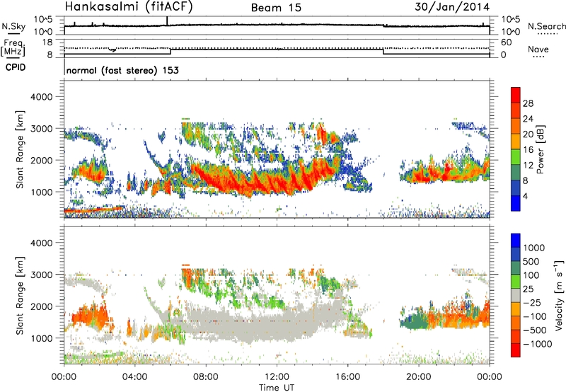Viewport: 566px width, 392px height.
Task: Click the 'Nave' legend label
Action: click(538, 49)
